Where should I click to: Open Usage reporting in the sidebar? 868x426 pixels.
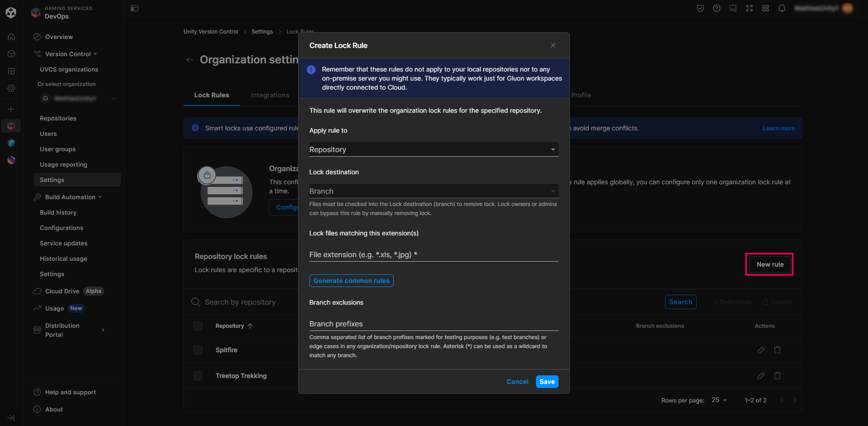click(63, 164)
